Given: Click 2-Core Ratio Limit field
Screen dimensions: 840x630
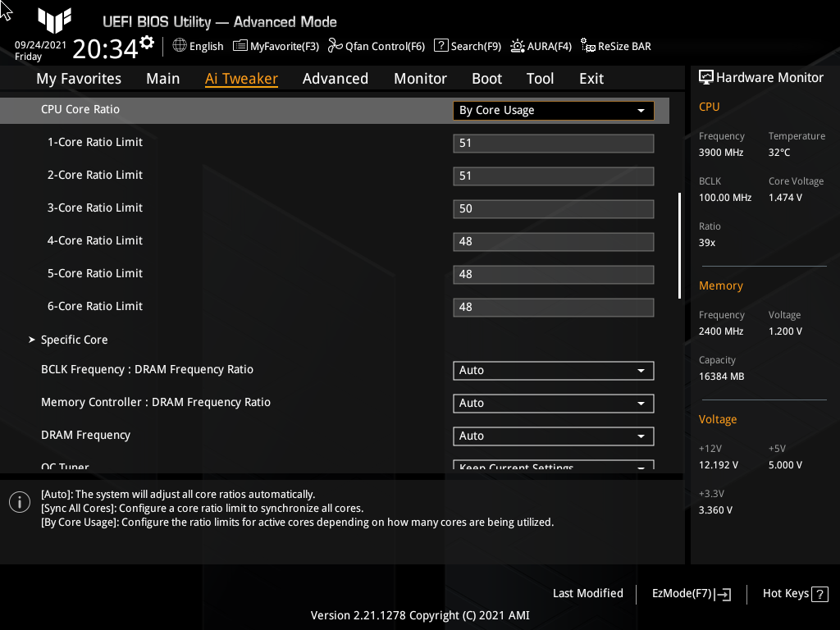Looking at the screenshot, I should click(554, 176).
